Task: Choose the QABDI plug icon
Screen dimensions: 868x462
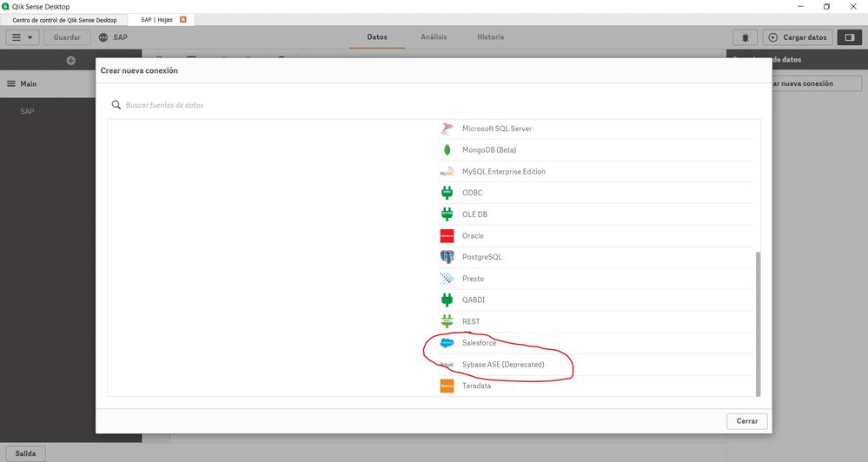Action: coord(447,300)
